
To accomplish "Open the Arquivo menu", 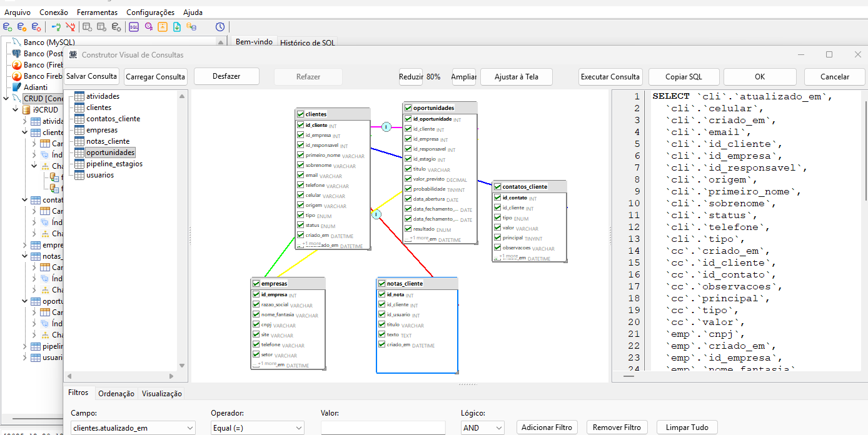I will [18, 12].
